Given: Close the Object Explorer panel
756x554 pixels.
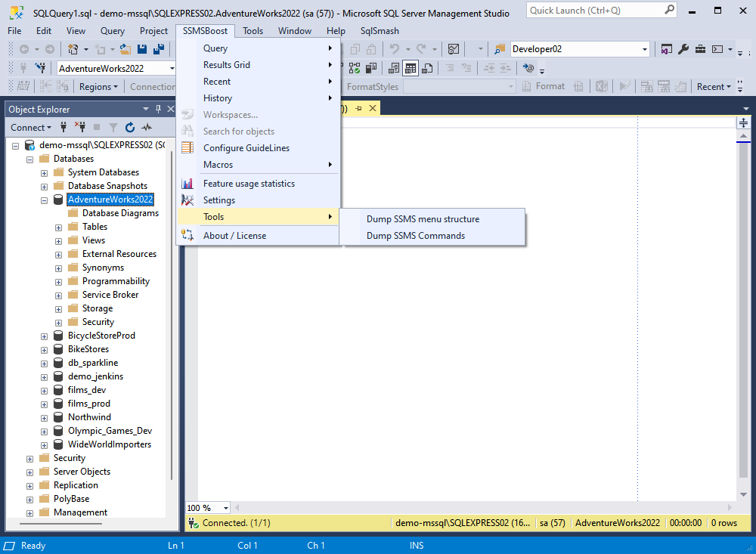Looking at the screenshot, I should tap(170, 110).
